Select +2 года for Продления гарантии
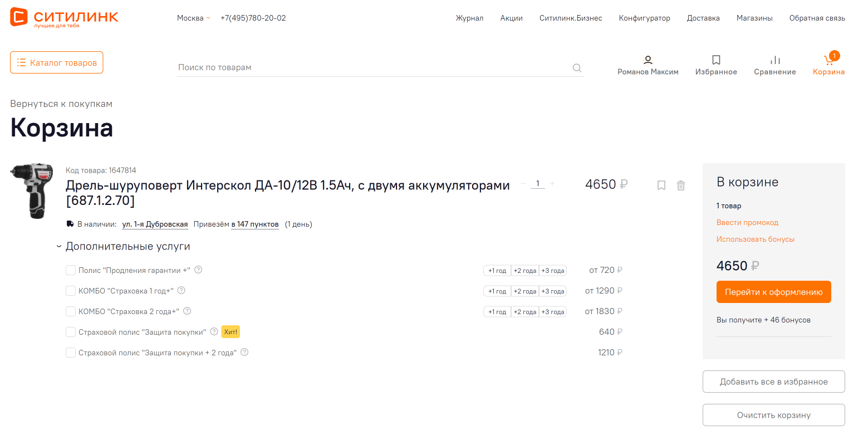This screenshot has width=868, height=435. 525,271
